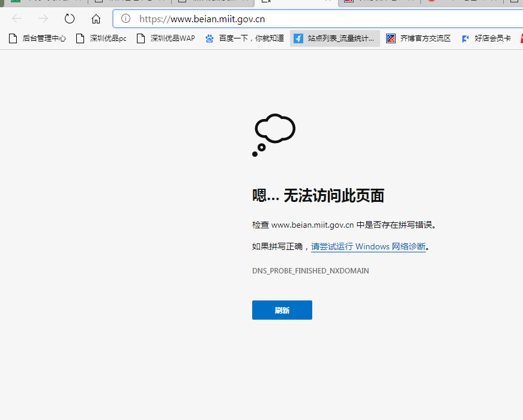Open the 深圳优品WAP bookmark
This screenshot has width=523, height=420.
click(x=166, y=38)
